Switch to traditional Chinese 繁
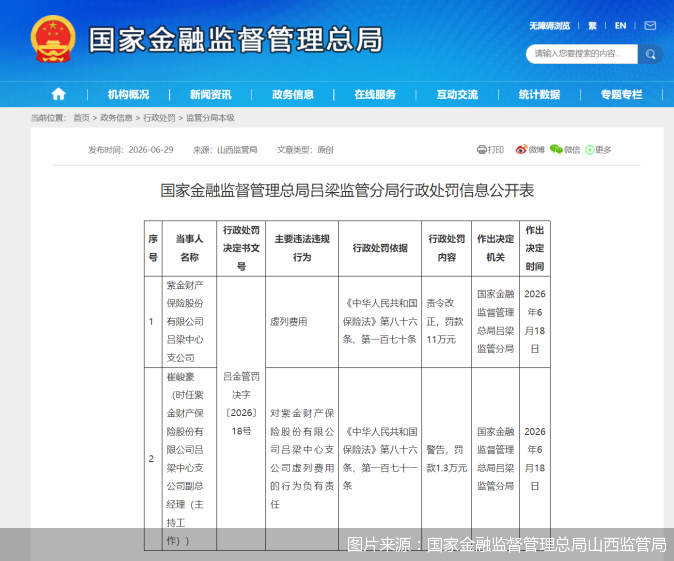The height and width of the screenshot is (561, 674). [x=592, y=26]
